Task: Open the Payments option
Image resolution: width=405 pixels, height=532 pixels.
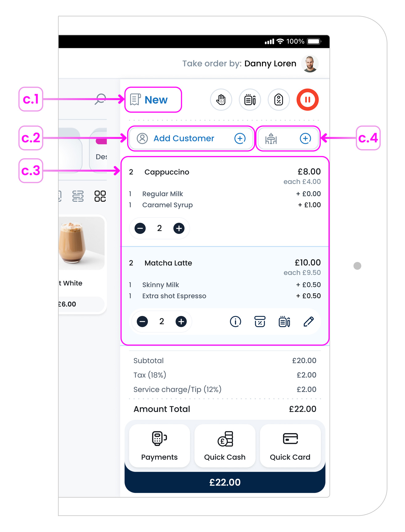Action: click(159, 446)
